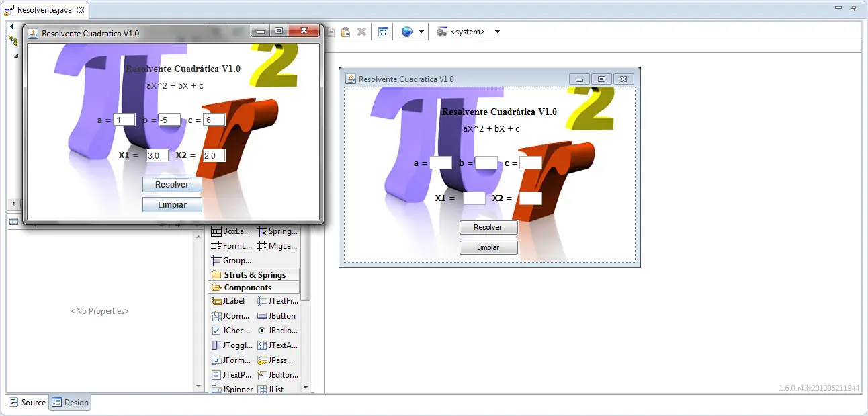Select the JSpinner component in palette

(x=231, y=390)
